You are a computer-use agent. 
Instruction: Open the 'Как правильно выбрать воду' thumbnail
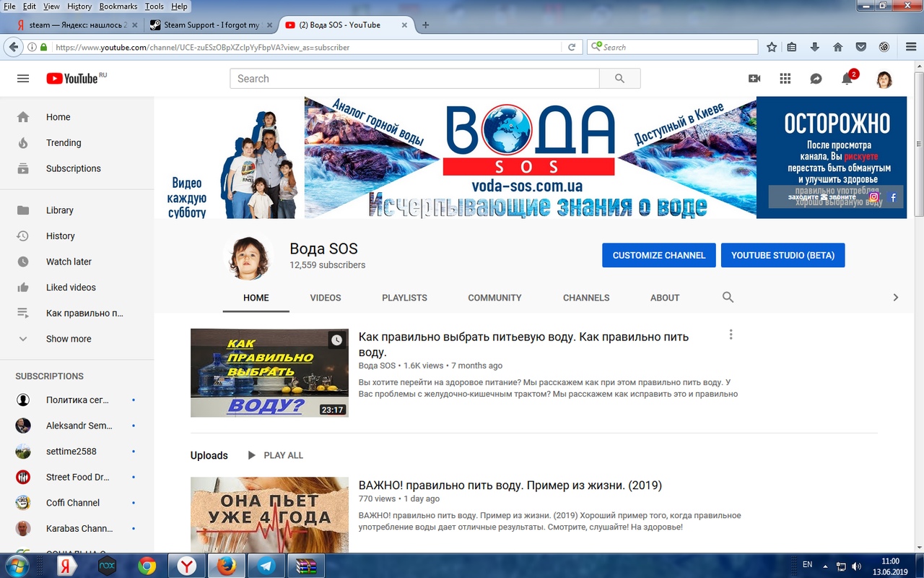point(269,373)
